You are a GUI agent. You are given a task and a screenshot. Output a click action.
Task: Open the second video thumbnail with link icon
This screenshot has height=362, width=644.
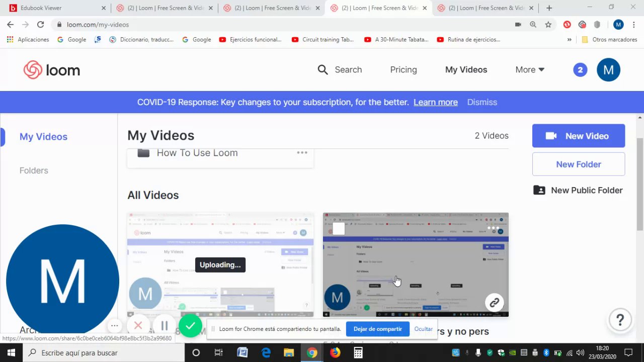(416, 265)
